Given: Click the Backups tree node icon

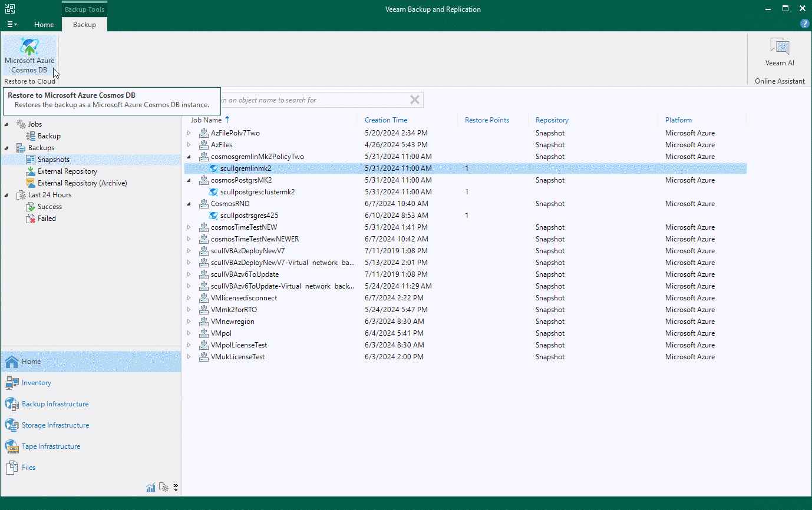Looking at the screenshot, I should (x=21, y=148).
